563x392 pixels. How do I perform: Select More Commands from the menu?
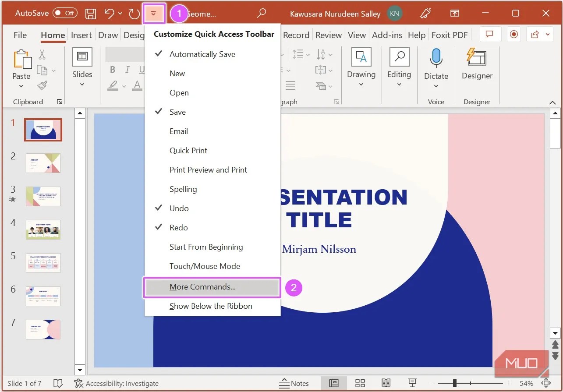tap(203, 287)
